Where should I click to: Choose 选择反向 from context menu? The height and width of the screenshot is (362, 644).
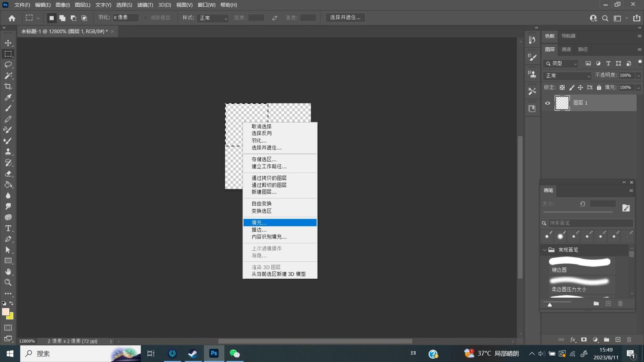click(280, 133)
